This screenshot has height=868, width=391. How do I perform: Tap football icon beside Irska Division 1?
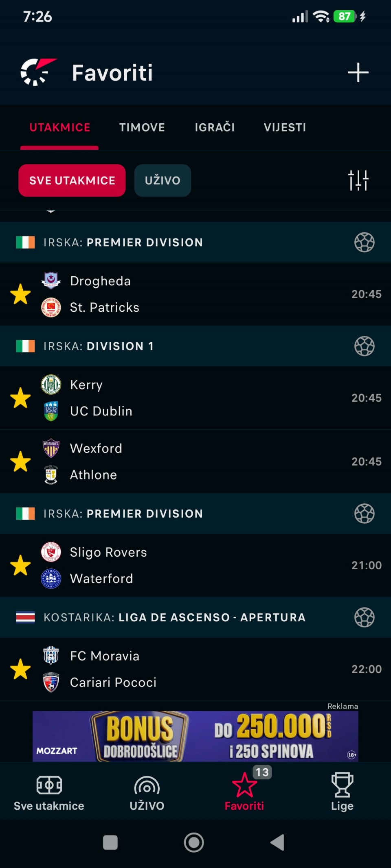364,346
